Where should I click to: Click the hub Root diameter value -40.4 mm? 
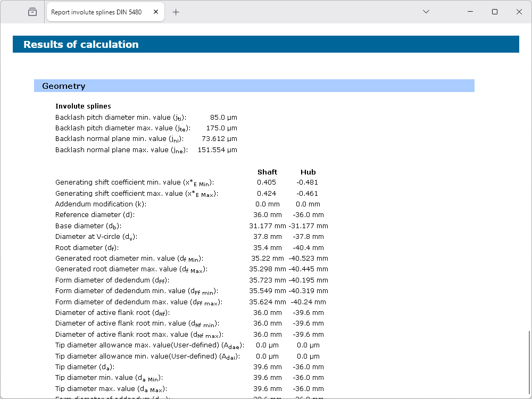pyautogui.click(x=308, y=248)
